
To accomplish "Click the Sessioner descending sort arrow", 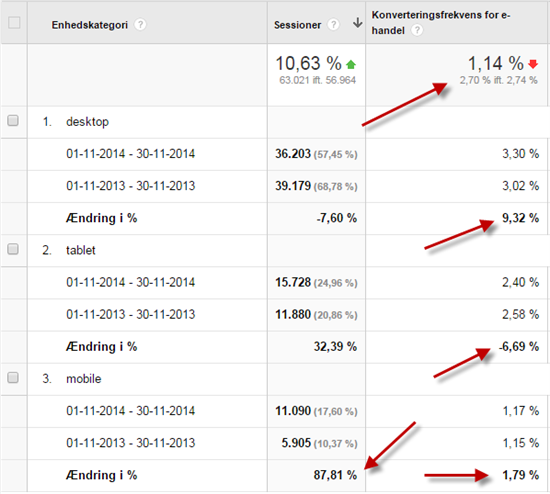I will (x=357, y=23).
